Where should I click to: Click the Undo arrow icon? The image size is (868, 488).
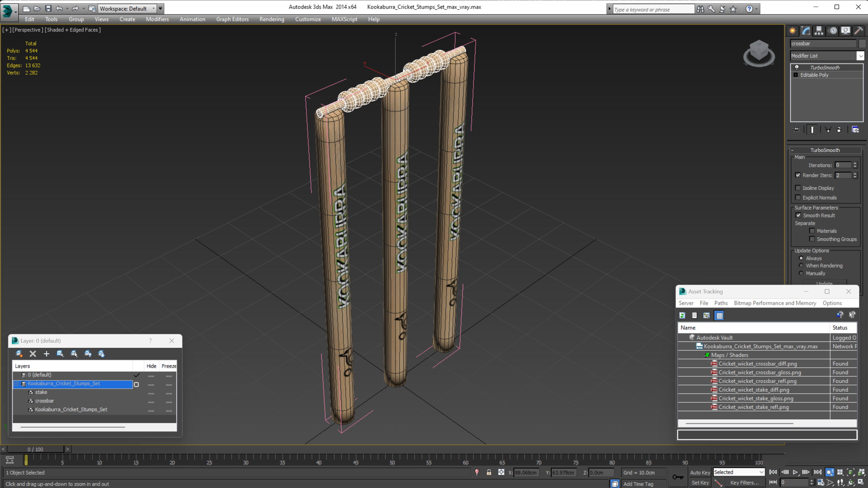pyautogui.click(x=59, y=9)
